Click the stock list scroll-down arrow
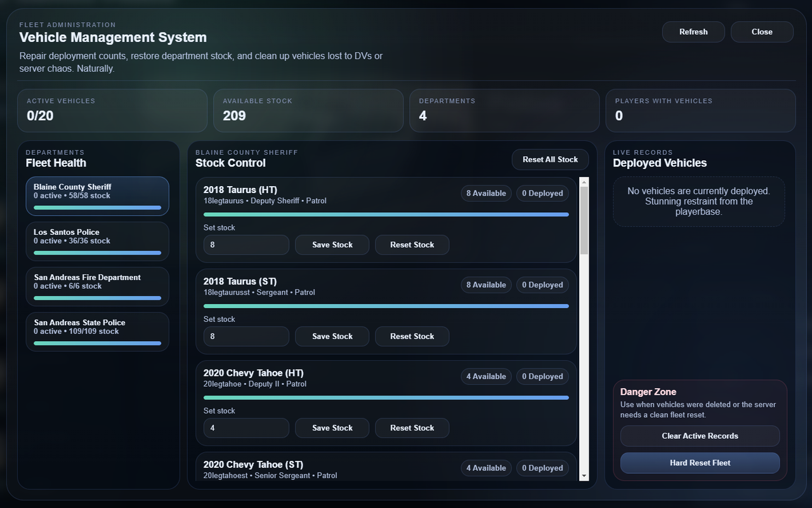 [x=584, y=476]
